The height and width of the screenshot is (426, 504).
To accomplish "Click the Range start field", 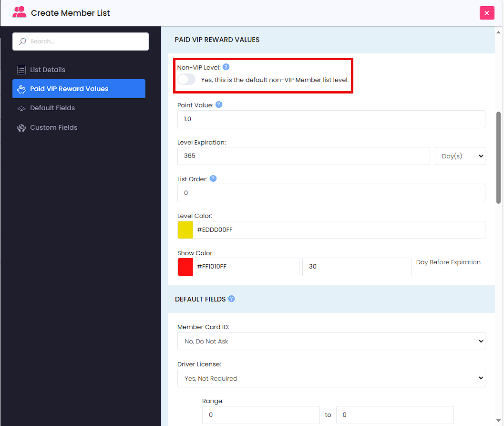I will click(261, 415).
